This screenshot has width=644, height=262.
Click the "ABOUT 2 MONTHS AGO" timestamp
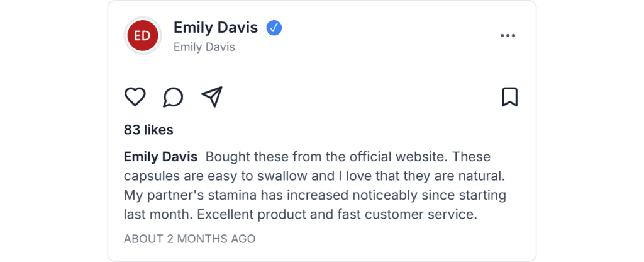[x=190, y=239]
